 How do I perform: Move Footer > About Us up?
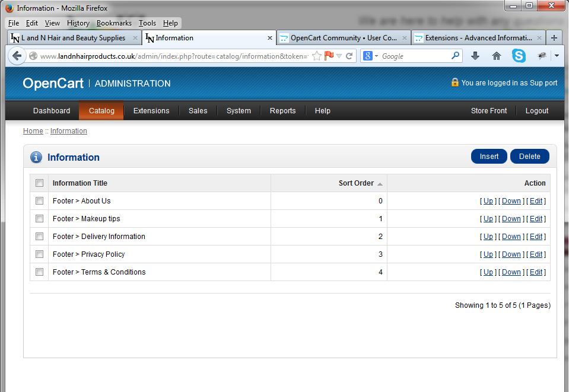tap(488, 201)
